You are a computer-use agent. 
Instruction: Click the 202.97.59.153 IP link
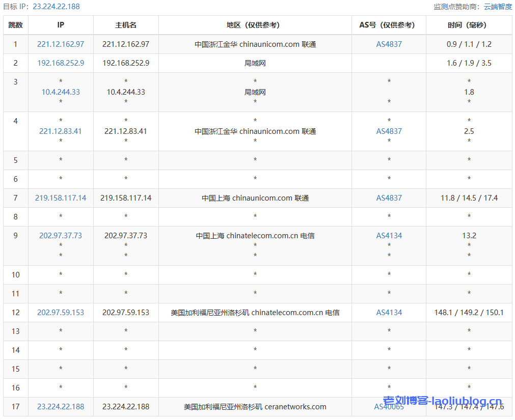click(61, 313)
